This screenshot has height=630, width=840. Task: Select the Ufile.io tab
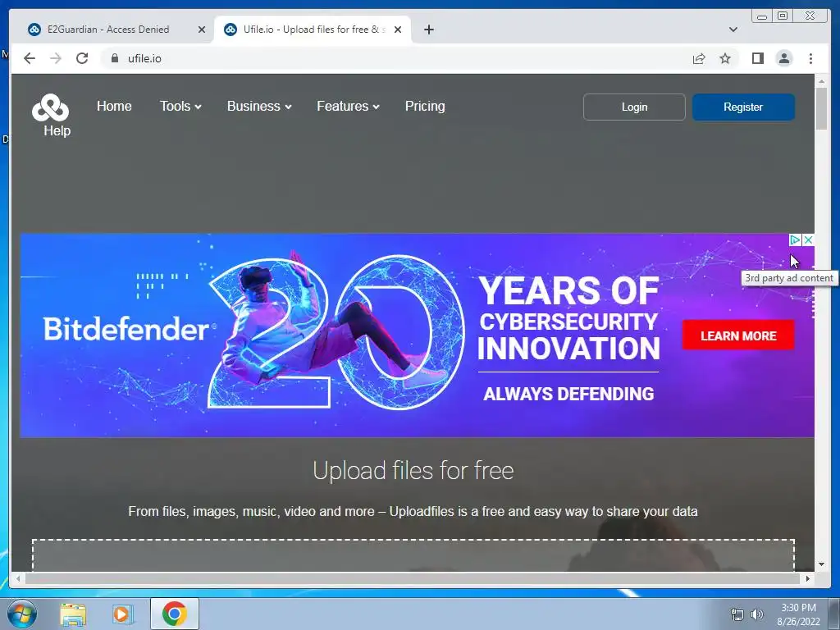311,30
